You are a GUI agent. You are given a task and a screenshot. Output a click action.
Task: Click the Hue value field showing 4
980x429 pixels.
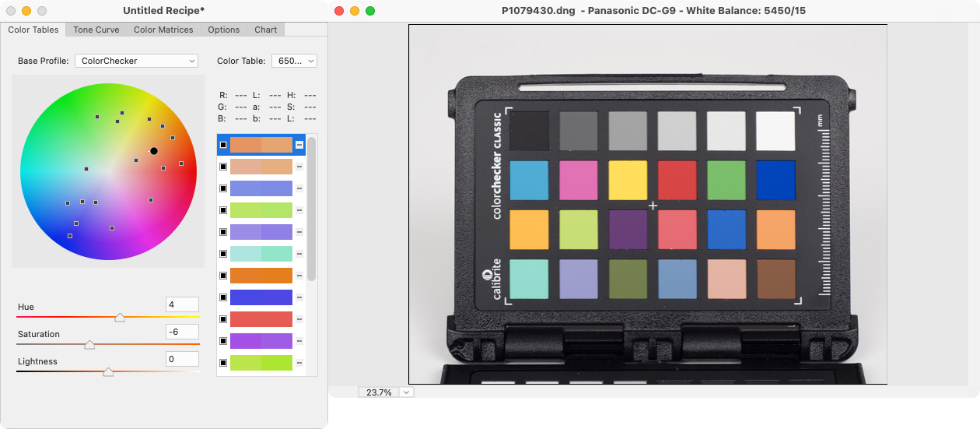point(182,304)
